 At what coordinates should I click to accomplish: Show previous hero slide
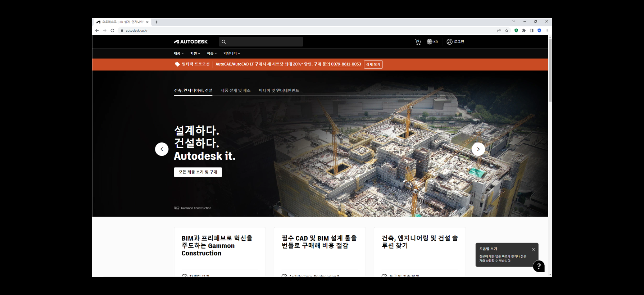pos(162,149)
